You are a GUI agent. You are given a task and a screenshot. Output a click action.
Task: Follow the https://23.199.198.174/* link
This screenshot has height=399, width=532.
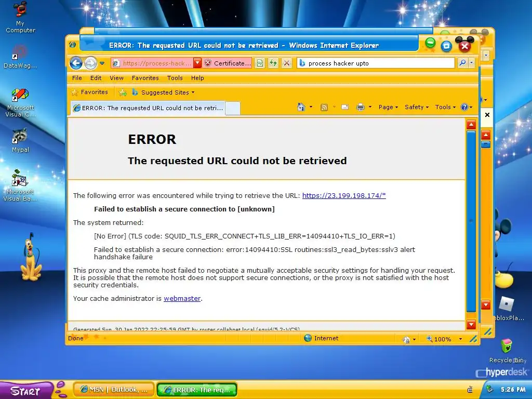click(x=344, y=195)
